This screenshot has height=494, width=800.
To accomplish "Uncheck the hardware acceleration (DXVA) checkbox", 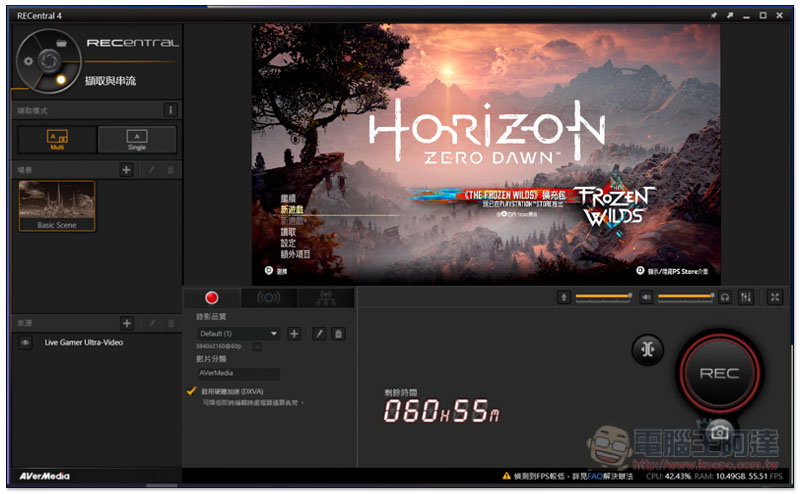I will pos(191,391).
